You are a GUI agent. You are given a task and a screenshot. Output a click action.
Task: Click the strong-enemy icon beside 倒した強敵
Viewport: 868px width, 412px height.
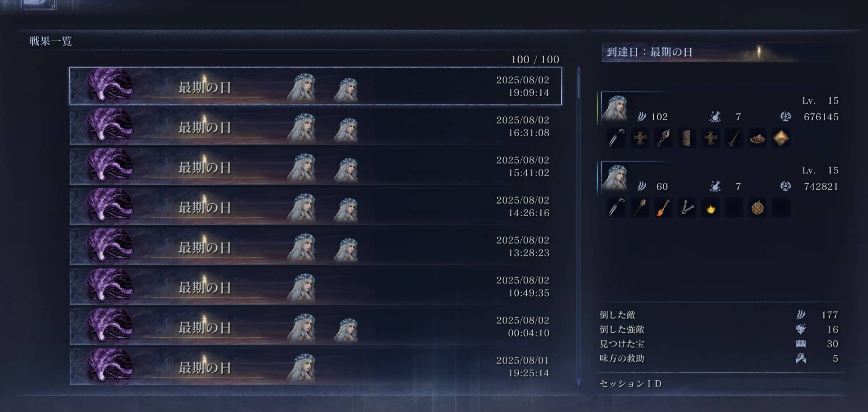[x=800, y=329]
